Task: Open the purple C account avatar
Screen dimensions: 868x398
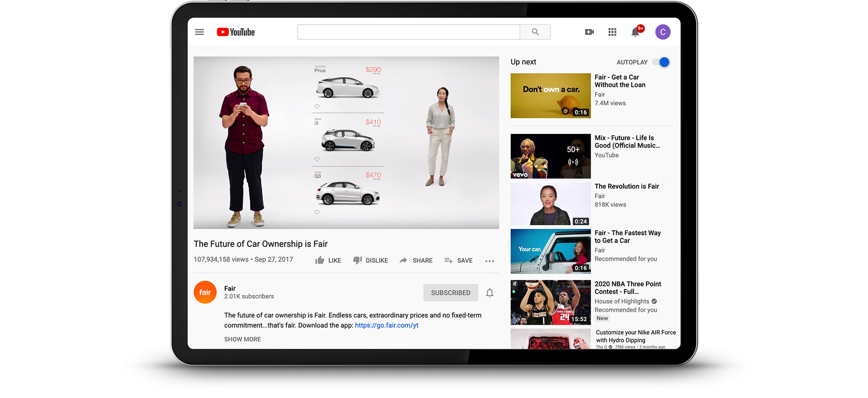Action: (x=663, y=32)
